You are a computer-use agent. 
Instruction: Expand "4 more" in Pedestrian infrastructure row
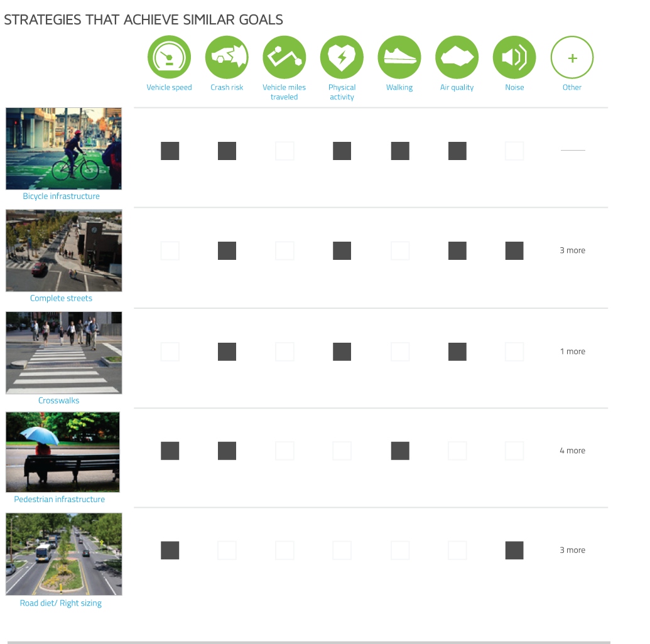tap(573, 451)
